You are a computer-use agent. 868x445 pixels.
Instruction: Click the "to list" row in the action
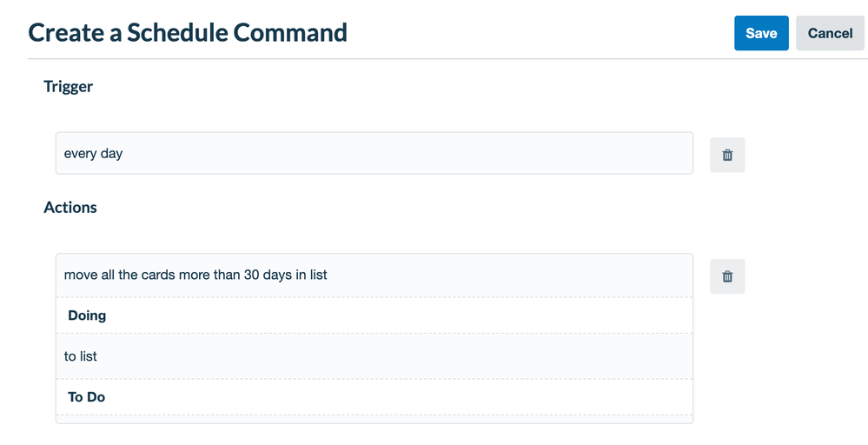coord(374,356)
